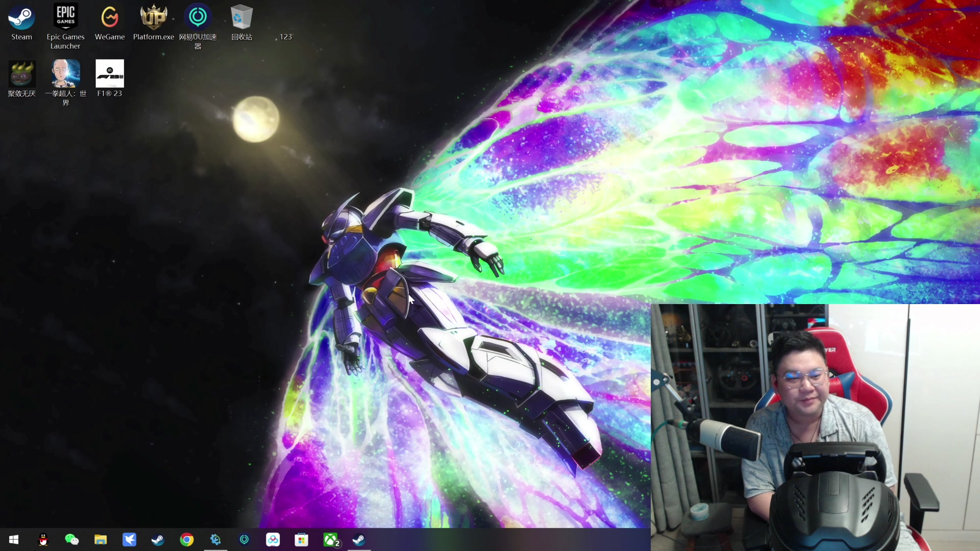The height and width of the screenshot is (551, 980).
Task: Launch Google Chrome from the taskbar
Action: tap(187, 540)
